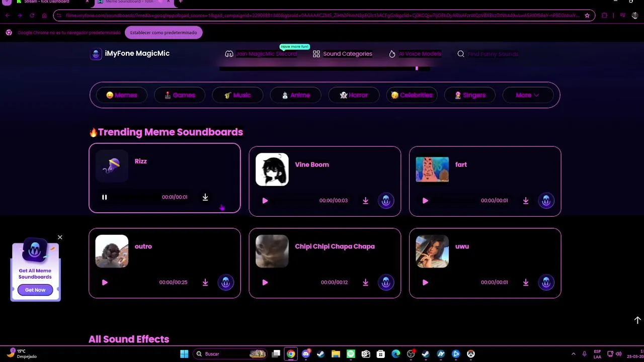Pause the Rizz sound playback
Screen dimensions: 644x362
pos(105,197)
